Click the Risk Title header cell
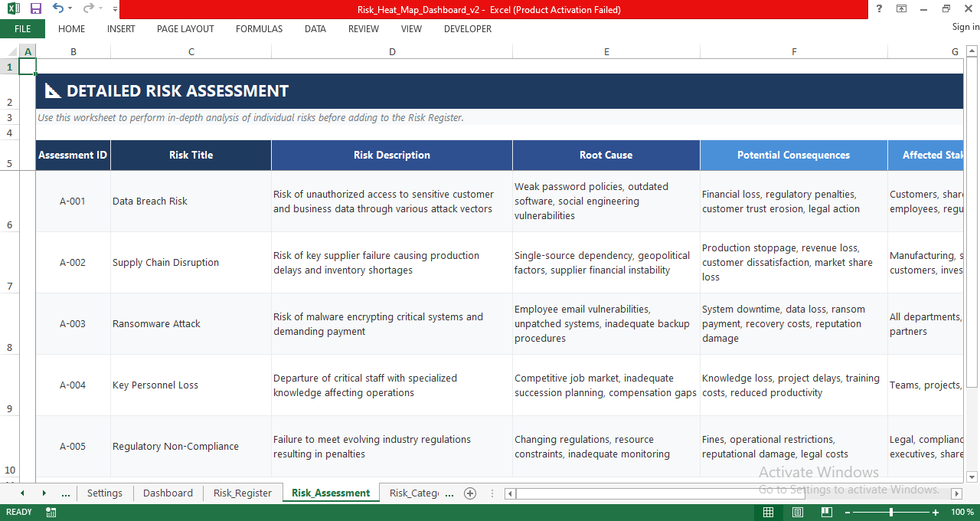Viewport: 980px width, 521px height. click(191, 155)
